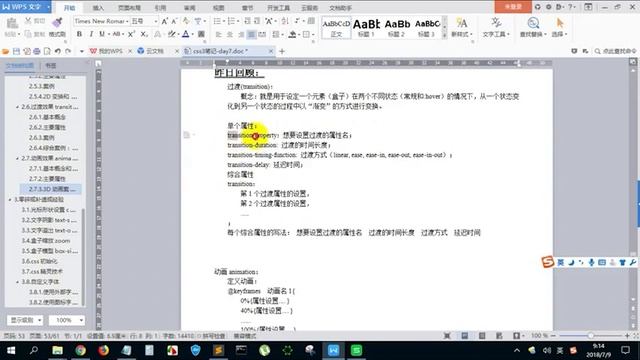Toggle underline formatting
This screenshot has height=360, width=640.
coord(102,34)
